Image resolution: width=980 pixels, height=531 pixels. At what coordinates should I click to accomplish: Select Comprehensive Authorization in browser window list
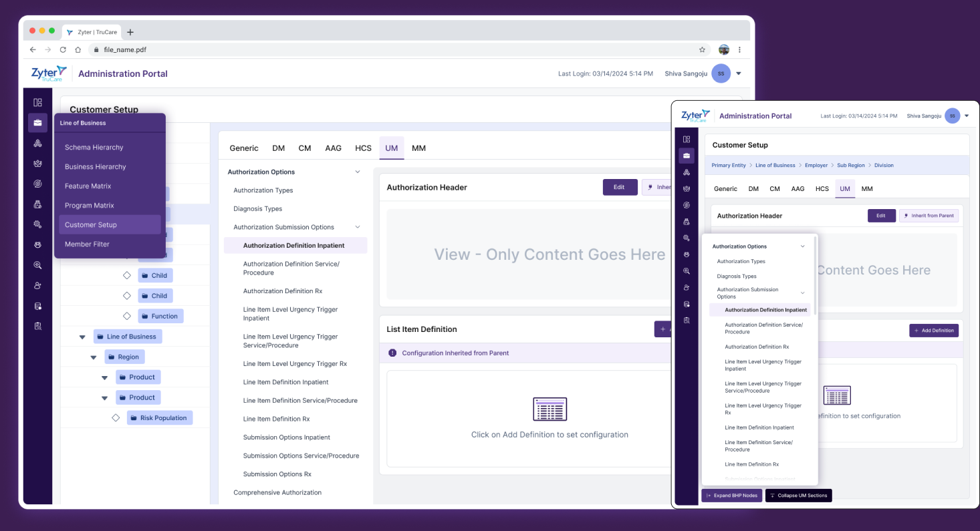click(x=277, y=492)
